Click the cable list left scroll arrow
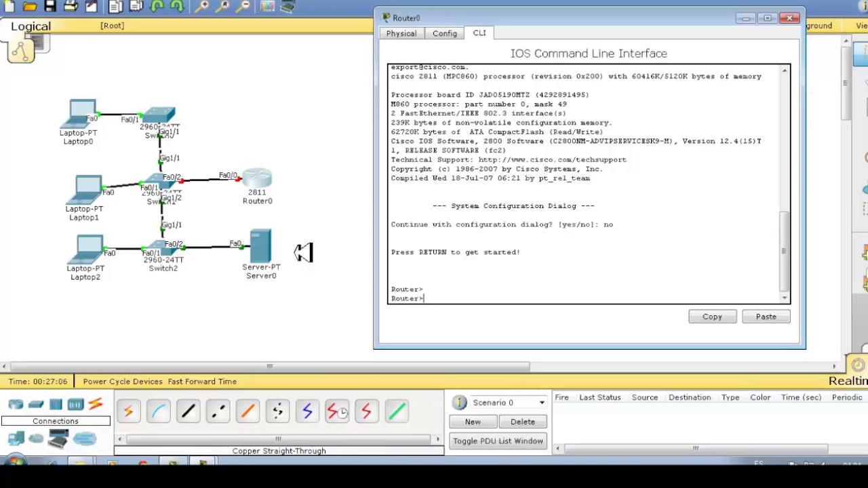868x488 pixels. tap(120, 439)
